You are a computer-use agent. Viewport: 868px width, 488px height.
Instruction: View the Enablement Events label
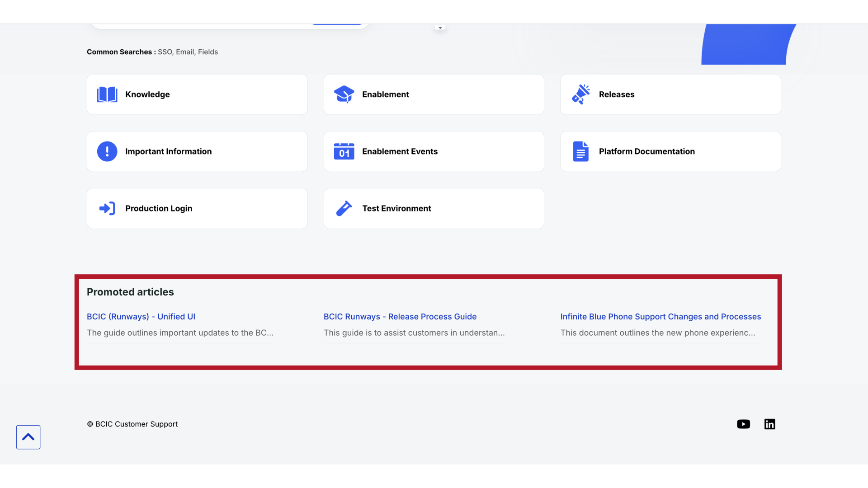coord(400,151)
